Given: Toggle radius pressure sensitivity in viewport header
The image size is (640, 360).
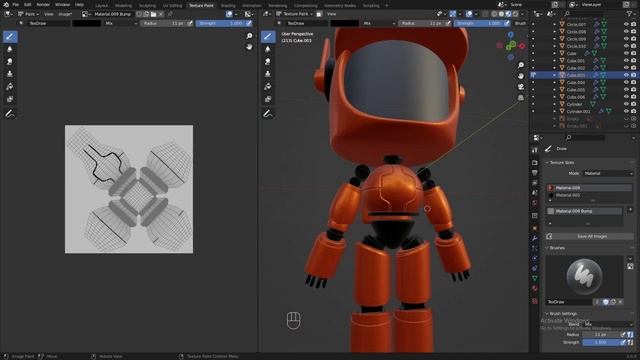Looking at the screenshot, I should pos(448,23).
